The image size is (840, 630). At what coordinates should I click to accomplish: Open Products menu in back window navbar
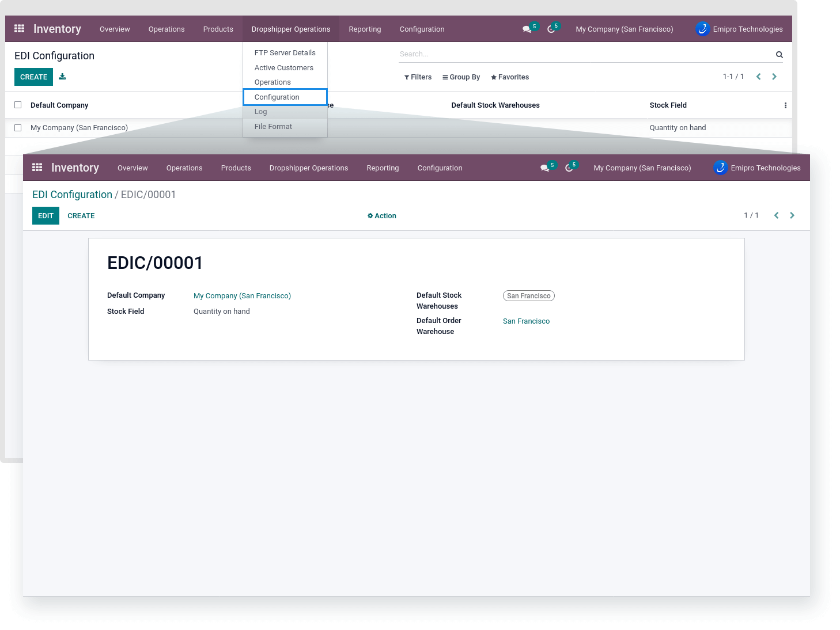pos(218,29)
